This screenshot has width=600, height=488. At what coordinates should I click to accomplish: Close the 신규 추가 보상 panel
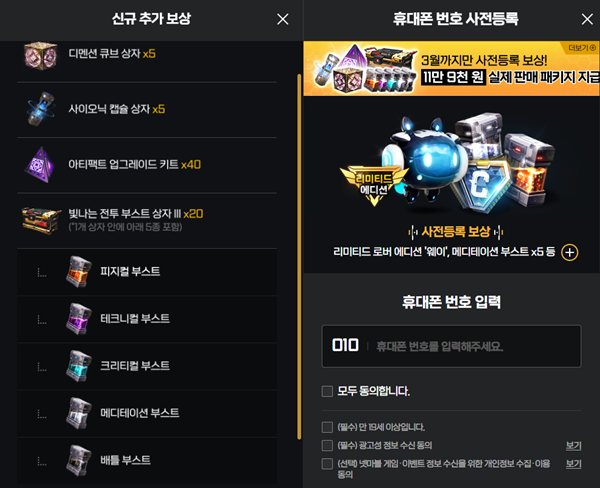point(283,19)
